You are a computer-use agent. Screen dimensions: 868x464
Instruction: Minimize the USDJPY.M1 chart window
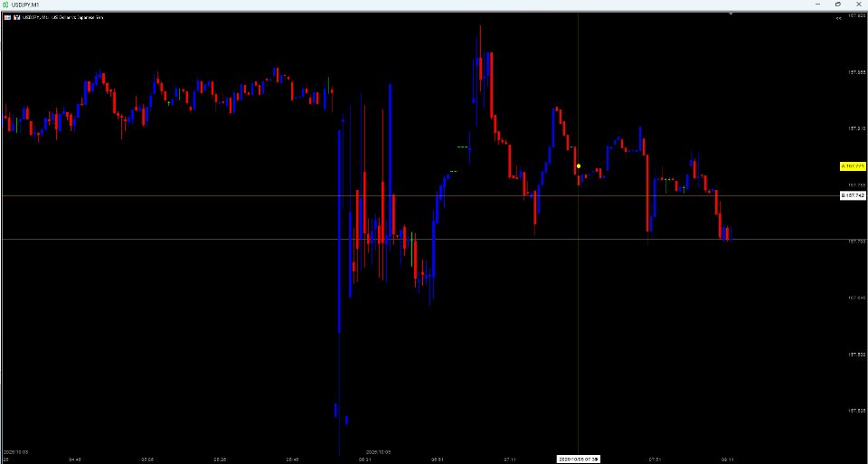coord(818,5)
